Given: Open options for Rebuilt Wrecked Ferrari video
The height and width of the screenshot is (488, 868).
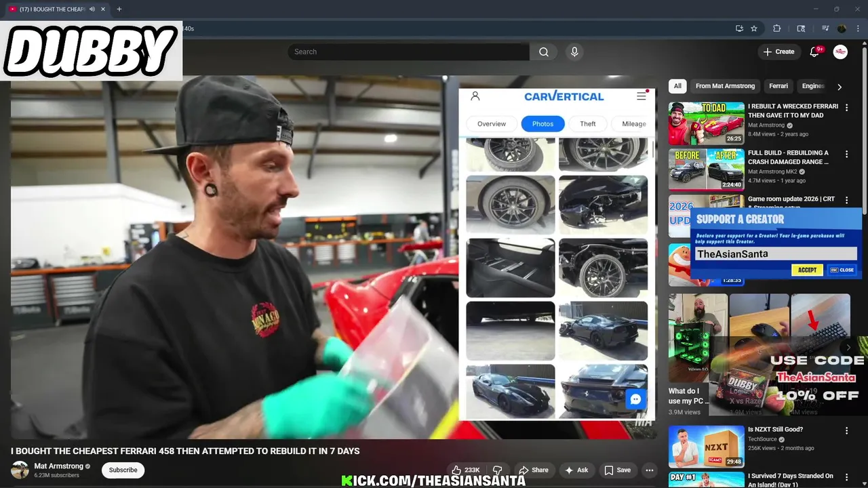Looking at the screenshot, I should pyautogui.click(x=846, y=107).
